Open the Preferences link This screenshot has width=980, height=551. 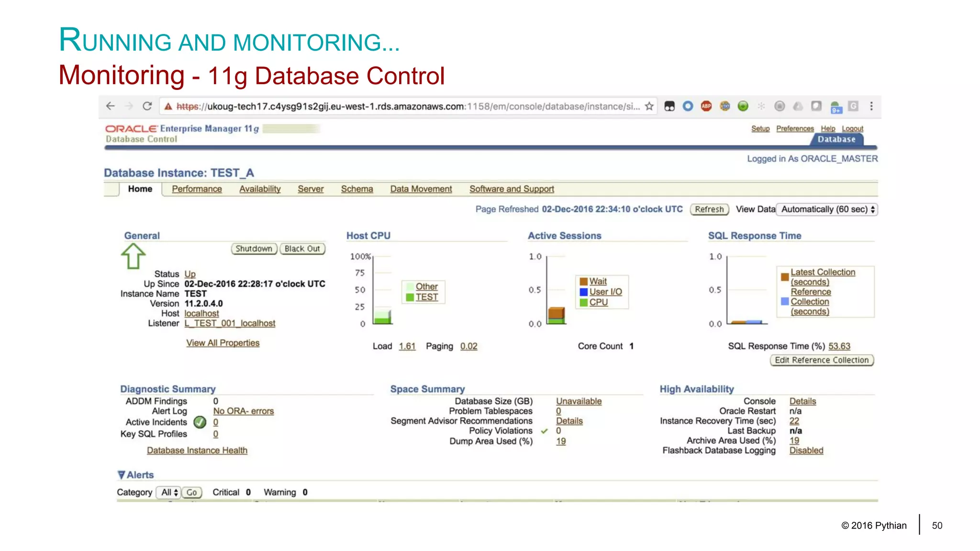point(795,129)
